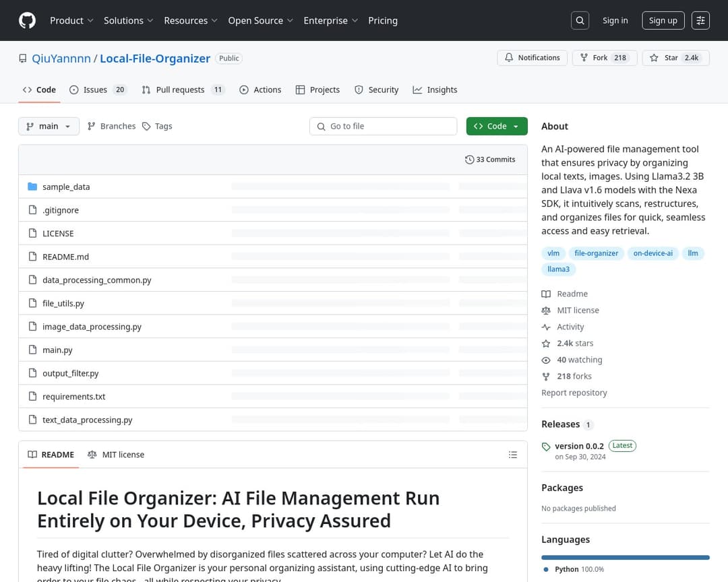This screenshot has width=728, height=582.
Task: Open text_data_processing.py
Action: coord(87,420)
